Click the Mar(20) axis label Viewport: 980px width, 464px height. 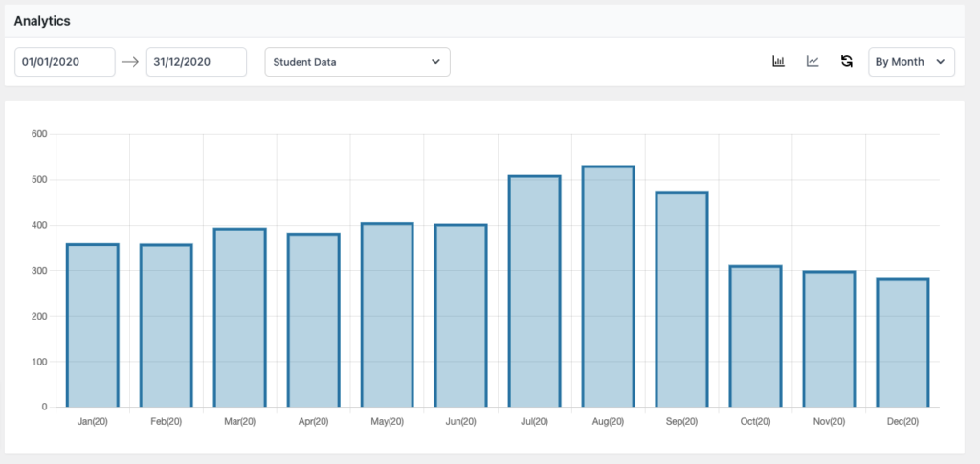click(x=240, y=422)
